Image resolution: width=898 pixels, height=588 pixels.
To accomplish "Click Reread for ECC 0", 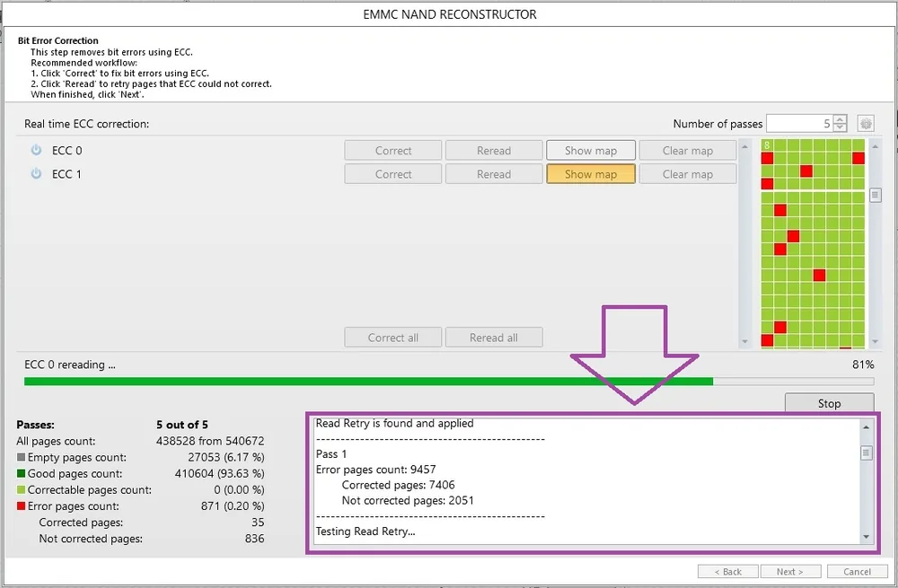I will pyautogui.click(x=494, y=151).
